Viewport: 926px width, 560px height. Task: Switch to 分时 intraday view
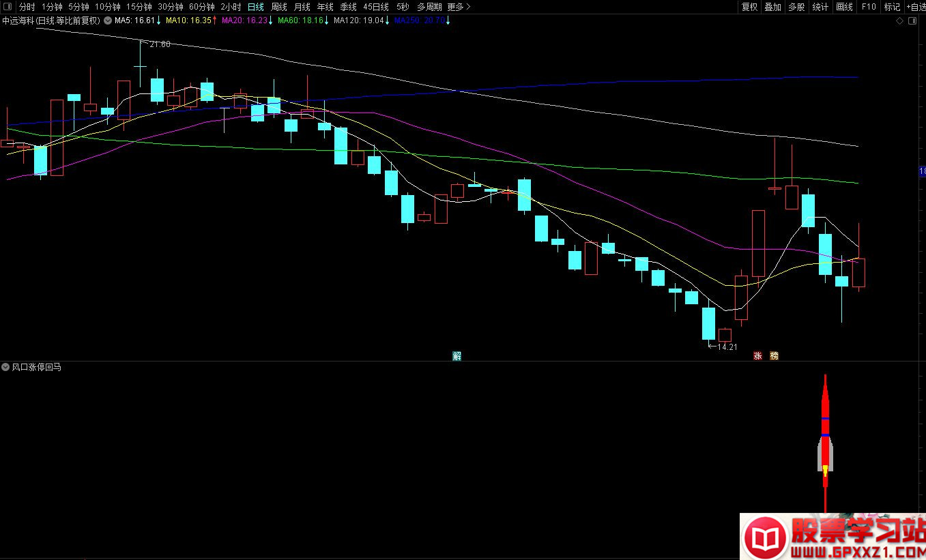(27, 7)
